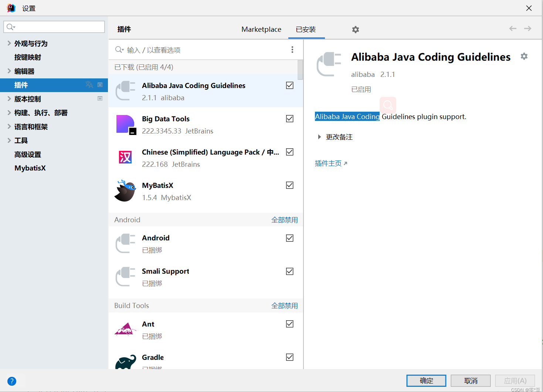Toggle the Ant plugin checkbox

click(290, 324)
